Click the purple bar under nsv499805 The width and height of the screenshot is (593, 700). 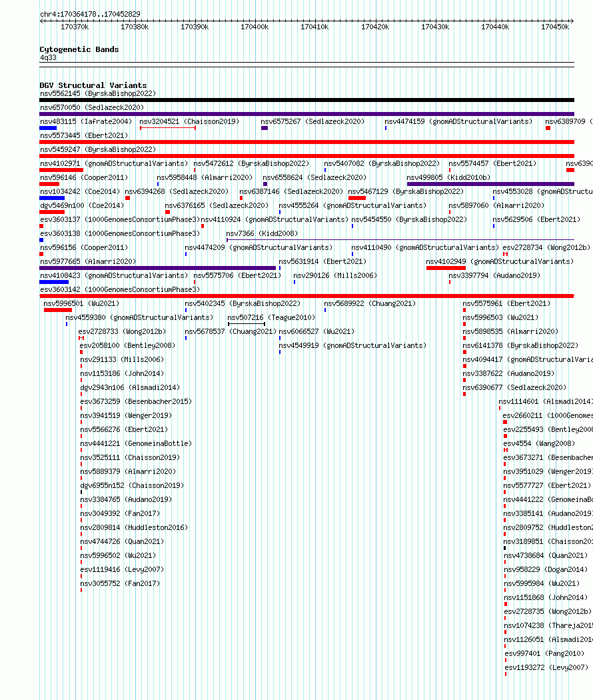pyautogui.click(x=490, y=184)
